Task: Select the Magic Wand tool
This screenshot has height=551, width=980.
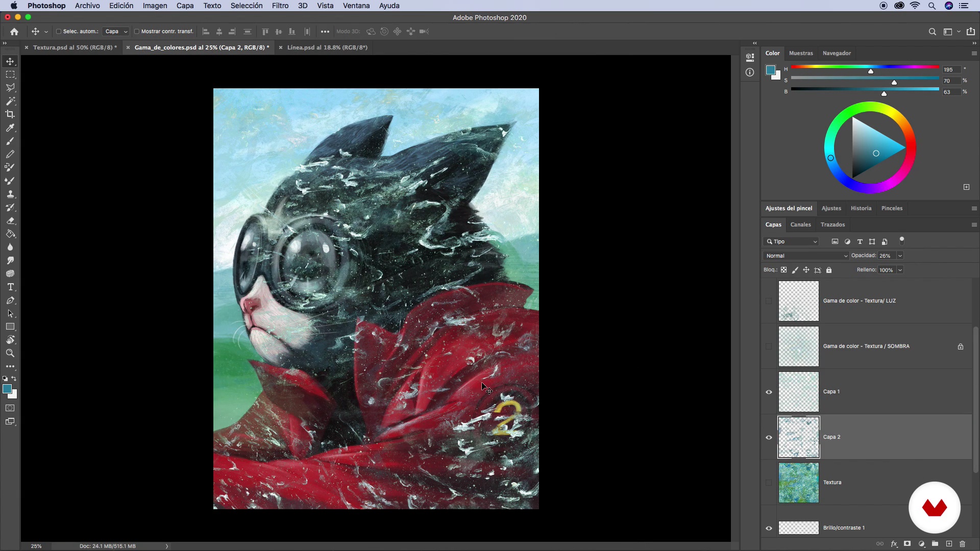Action: pyautogui.click(x=10, y=101)
